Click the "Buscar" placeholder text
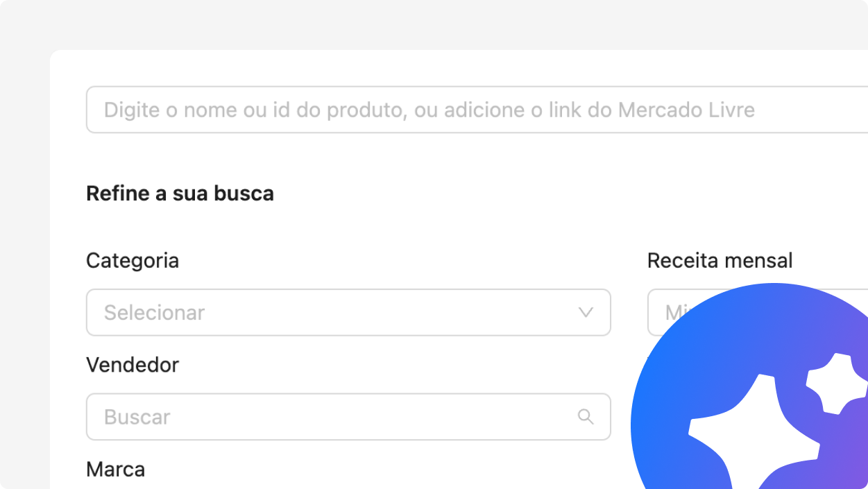The image size is (868, 489). pyautogui.click(x=137, y=418)
